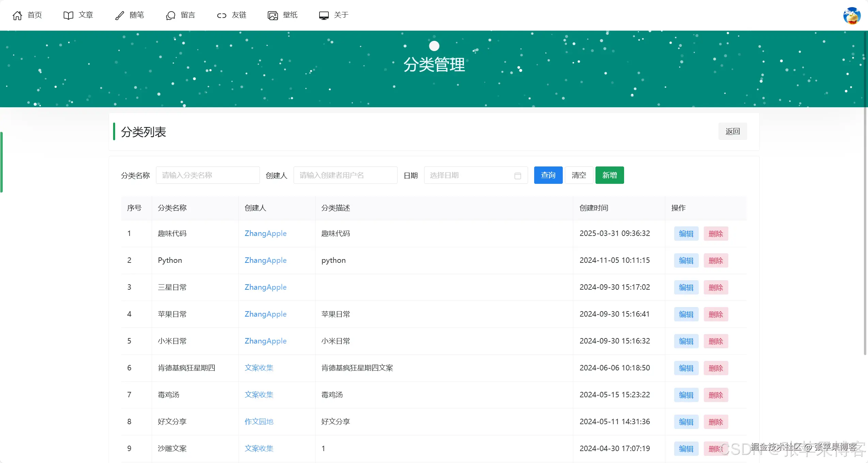Delete the 好文分享 category row
The image size is (868, 463).
(716, 422)
